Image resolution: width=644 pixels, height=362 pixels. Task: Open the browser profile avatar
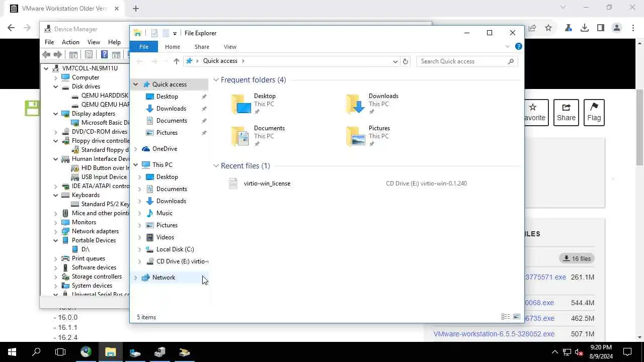click(617, 28)
